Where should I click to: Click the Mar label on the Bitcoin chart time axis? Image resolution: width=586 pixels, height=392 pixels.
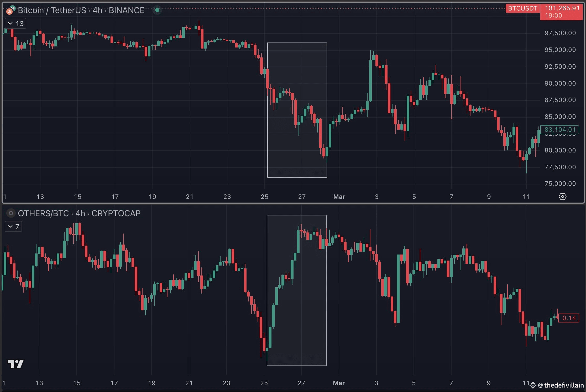pyautogui.click(x=339, y=197)
